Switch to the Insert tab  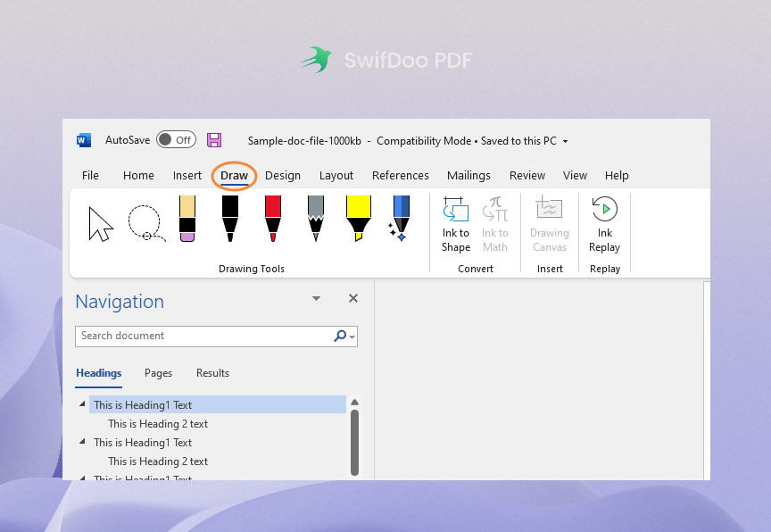coord(187,176)
